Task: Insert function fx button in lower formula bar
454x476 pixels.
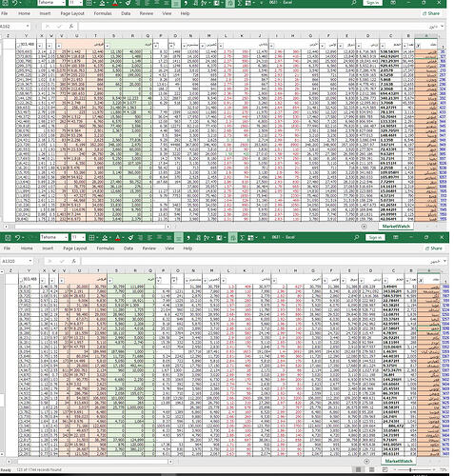Action: [73, 261]
